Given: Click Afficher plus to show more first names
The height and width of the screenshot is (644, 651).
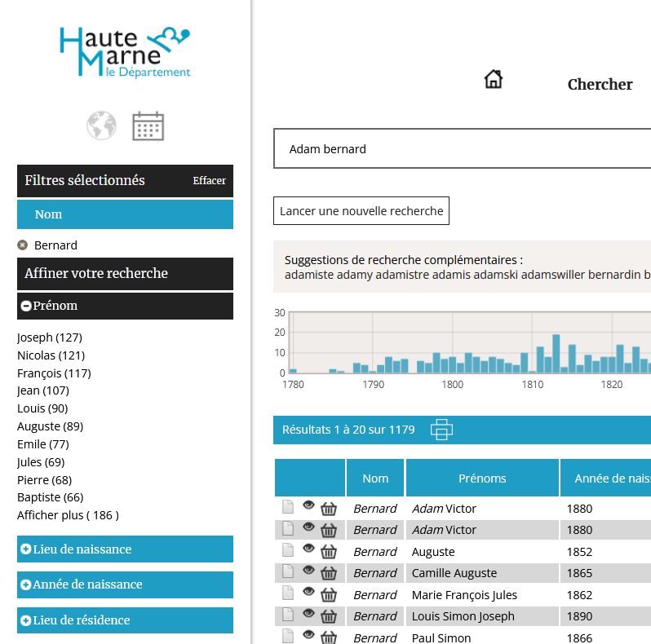Looking at the screenshot, I should tap(68, 515).
